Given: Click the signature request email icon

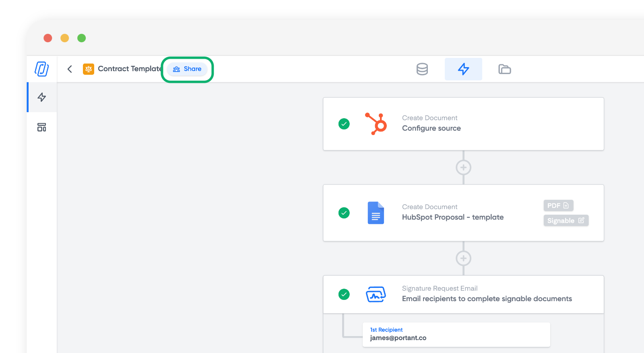Looking at the screenshot, I should click(x=376, y=294).
